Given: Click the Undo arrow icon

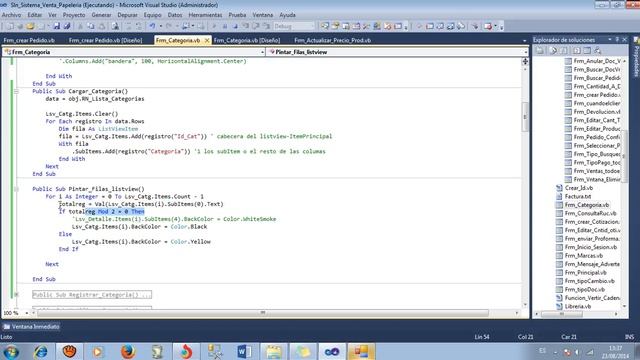Looking at the screenshot, I should coord(152,26).
